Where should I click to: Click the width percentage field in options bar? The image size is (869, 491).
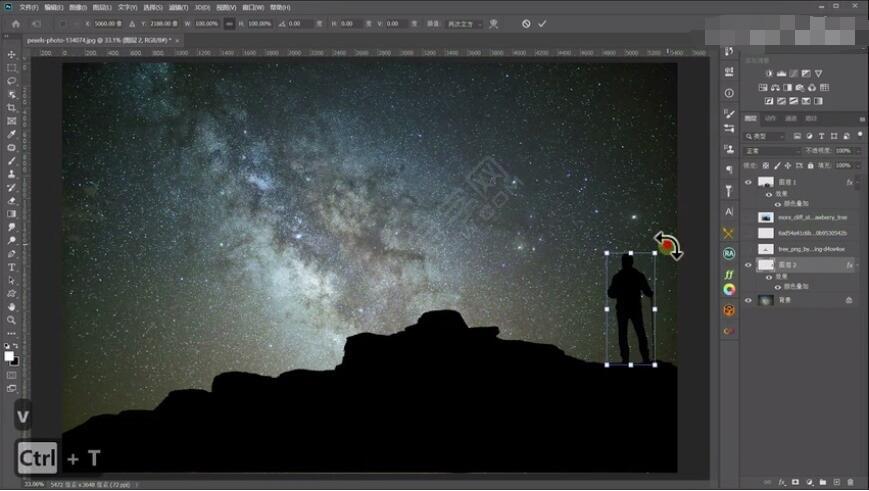pos(207,23)
